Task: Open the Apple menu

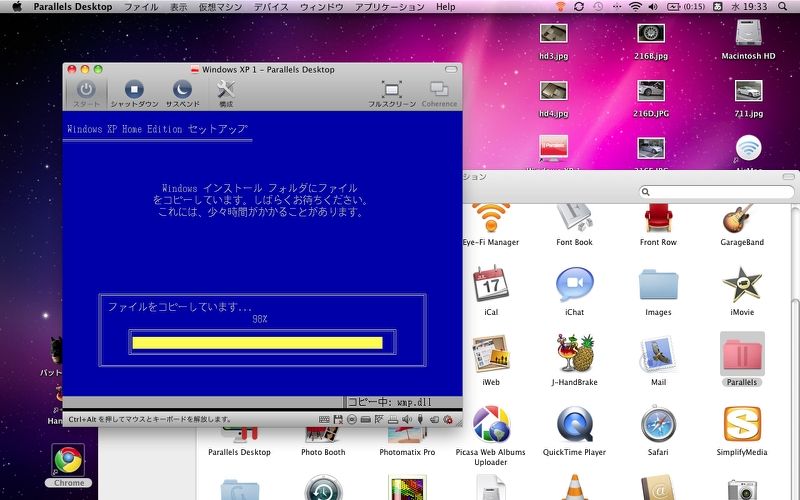Action: tap(17, 7)
